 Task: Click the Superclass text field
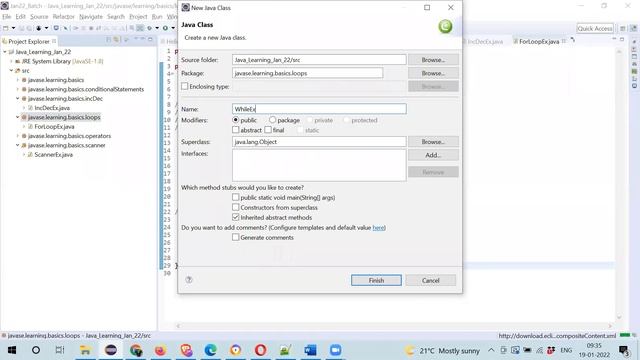pyautogui.click(x=319, y=142)
